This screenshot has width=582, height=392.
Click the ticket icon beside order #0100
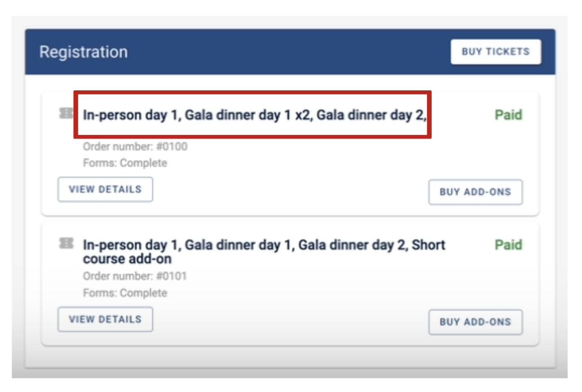66,114
